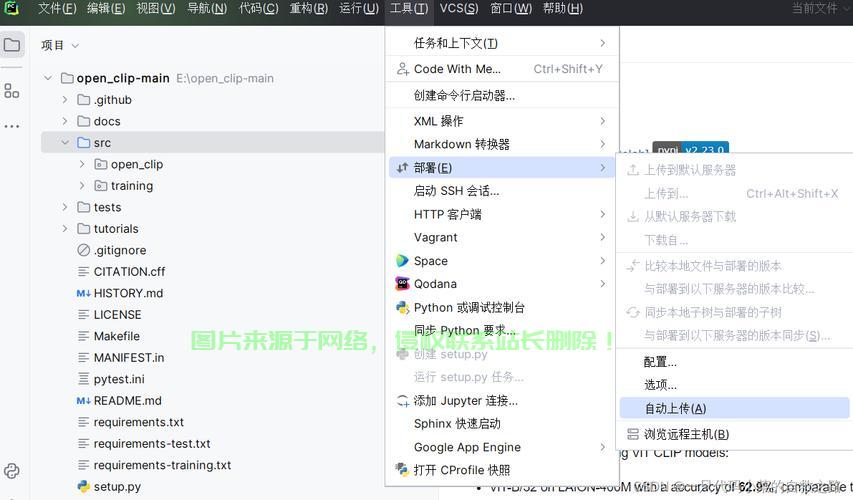
Task: Select pytest.ini in project tree
Action: [x=119, y=379]
